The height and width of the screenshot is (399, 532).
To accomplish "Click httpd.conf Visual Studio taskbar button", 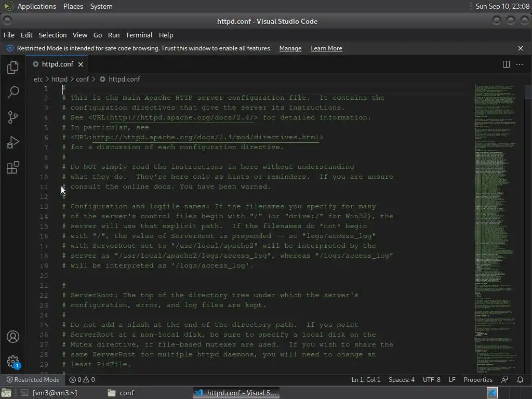I will tap(236, 393).
